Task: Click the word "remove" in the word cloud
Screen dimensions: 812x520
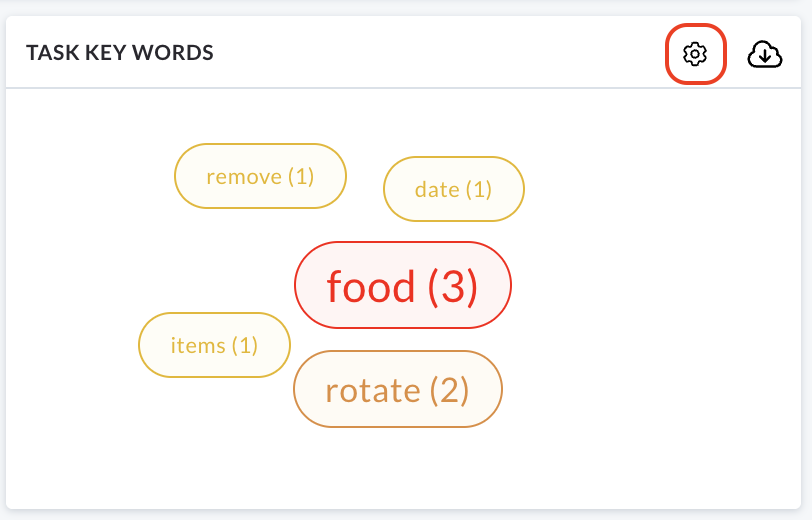Action: 244,177
